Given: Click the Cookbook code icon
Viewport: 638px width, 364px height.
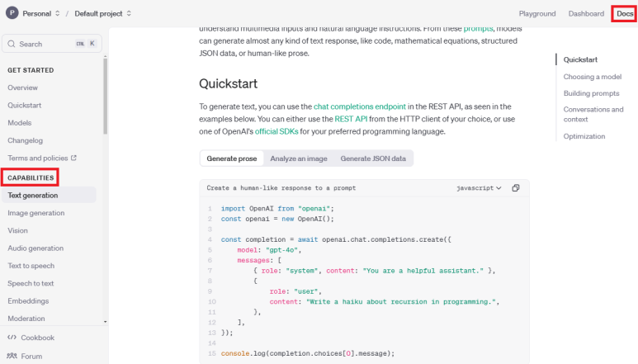Looking at the screenshot, I should (12, 337).
